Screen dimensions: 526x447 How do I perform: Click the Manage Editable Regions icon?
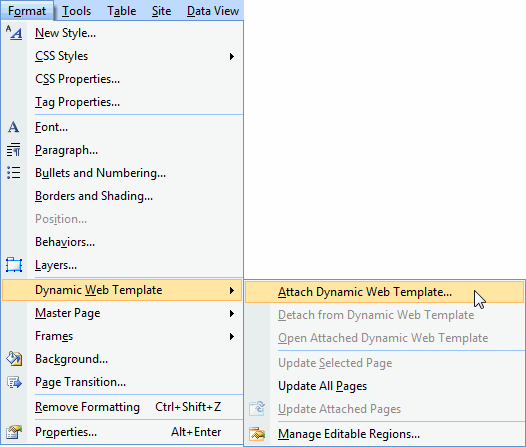point(257,434)
